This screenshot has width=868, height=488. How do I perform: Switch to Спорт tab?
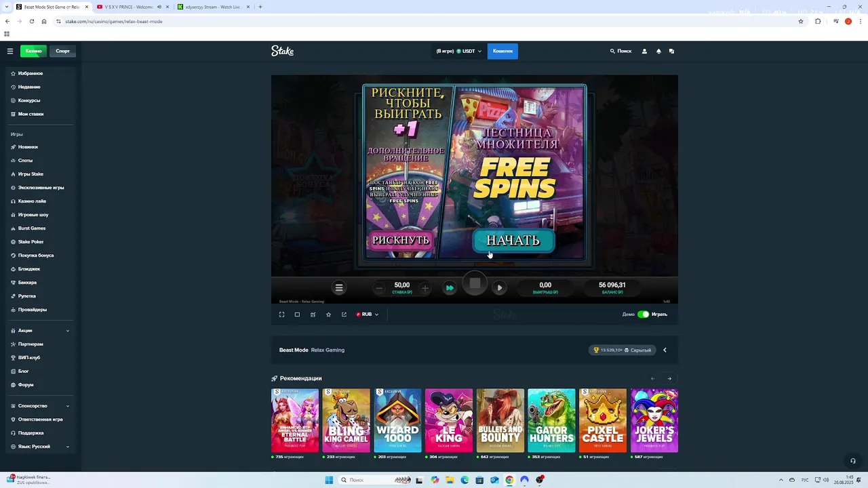click(x=62, y=51)
